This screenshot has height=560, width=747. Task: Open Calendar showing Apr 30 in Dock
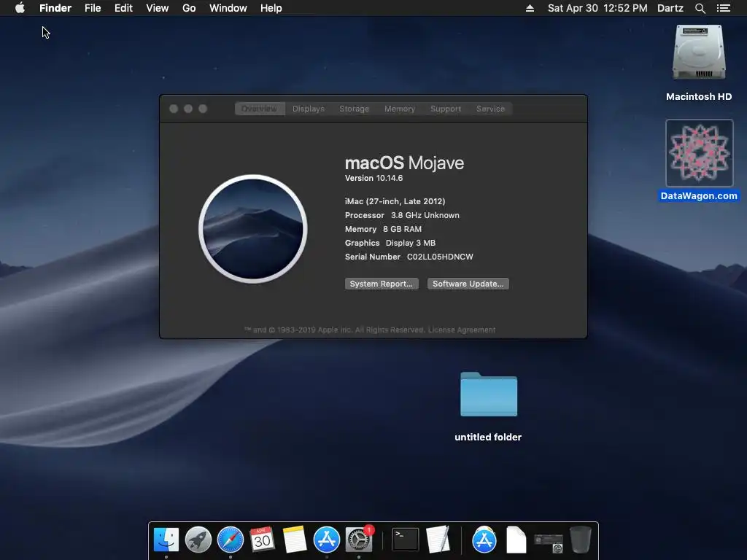262,540
